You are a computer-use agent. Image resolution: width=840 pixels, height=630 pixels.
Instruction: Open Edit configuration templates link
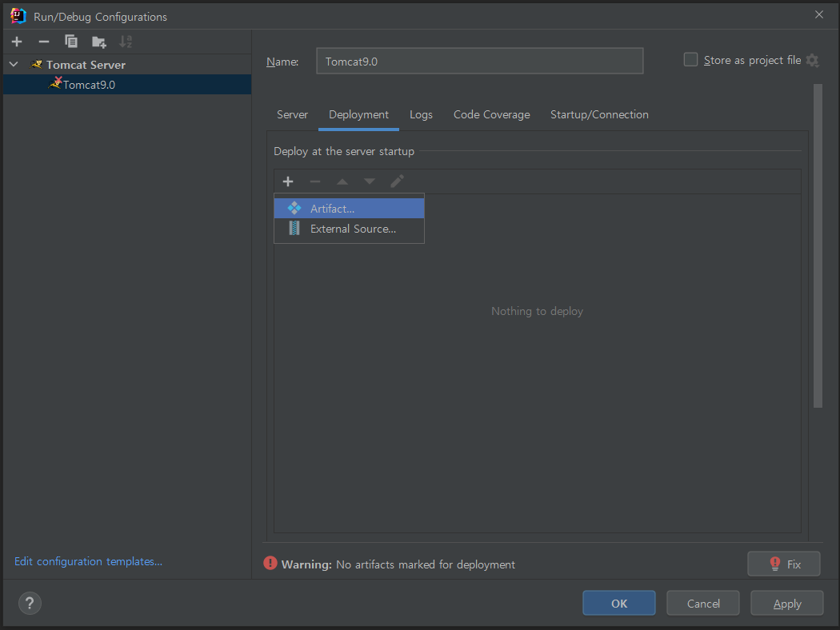88,561
